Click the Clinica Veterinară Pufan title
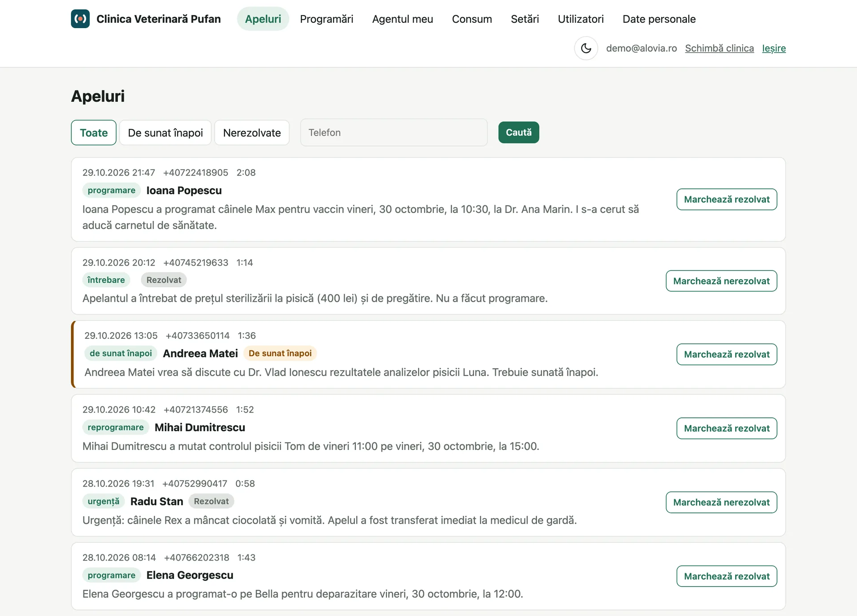 158,19
